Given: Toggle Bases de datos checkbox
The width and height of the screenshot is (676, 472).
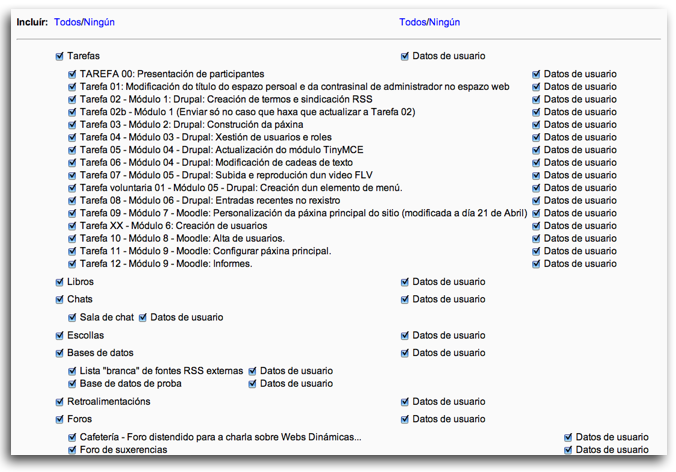Looking at the screenshot, I should click(59, 353).
